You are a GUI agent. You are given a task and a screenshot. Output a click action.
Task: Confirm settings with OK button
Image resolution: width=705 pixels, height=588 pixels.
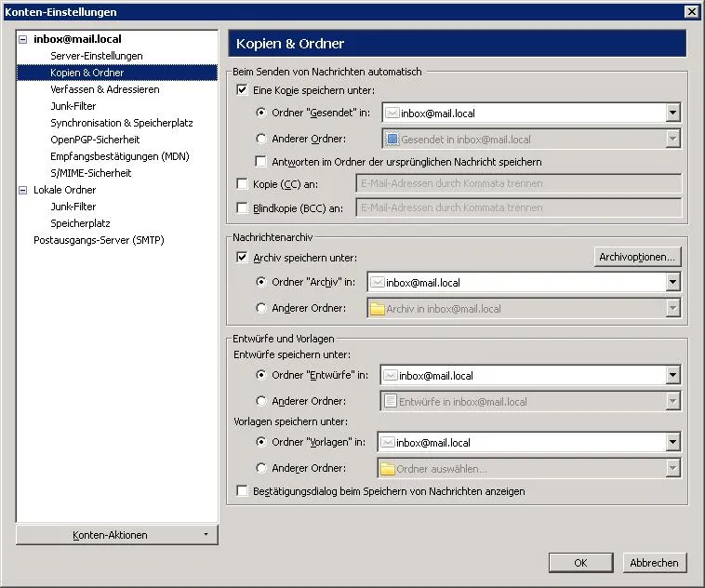[x=581, y=563]
